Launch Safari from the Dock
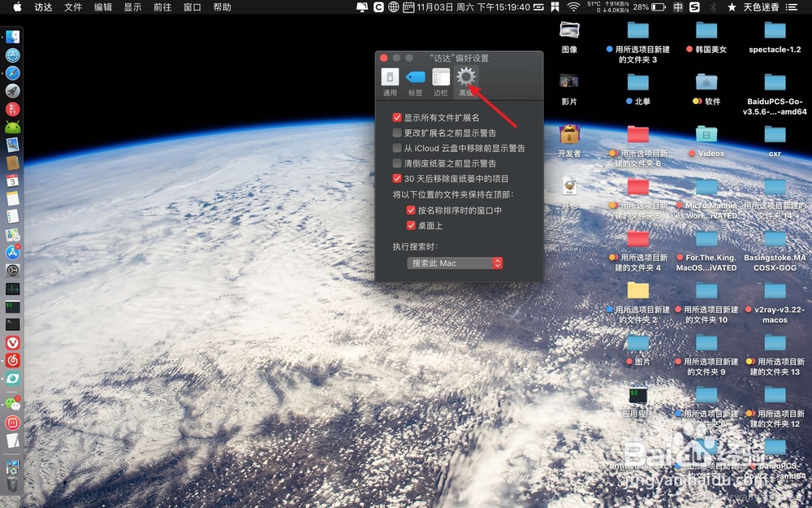This screenshot has height=508, width=812. [12, 73]
